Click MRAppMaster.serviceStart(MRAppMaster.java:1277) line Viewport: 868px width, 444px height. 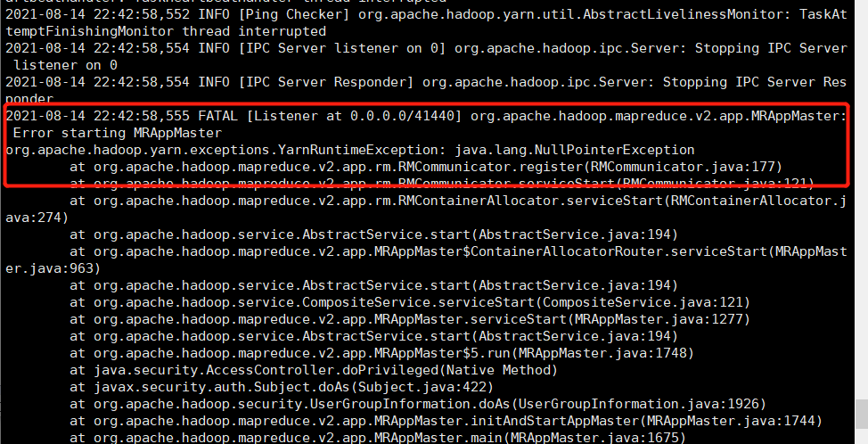point(410,319)
